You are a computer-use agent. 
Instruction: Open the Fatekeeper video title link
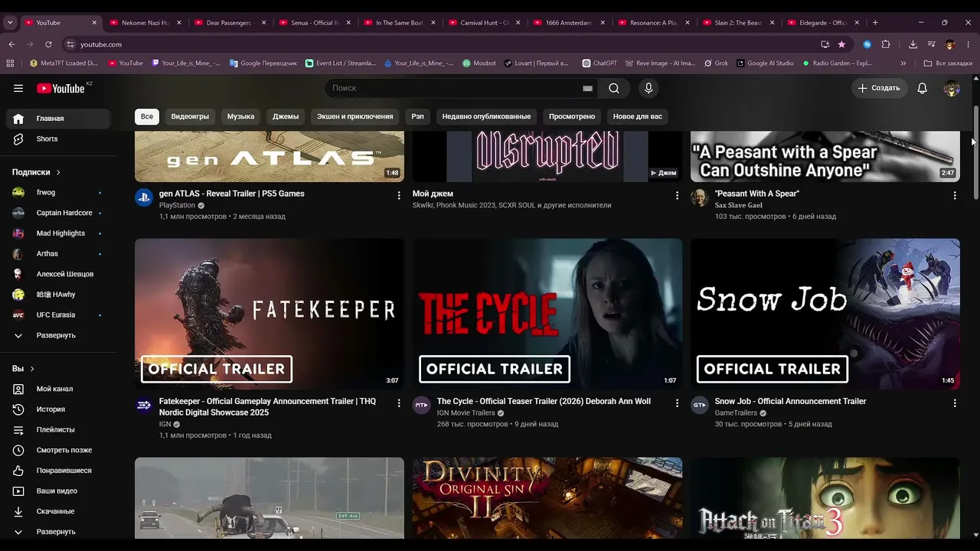pyautogui.click(x=267, y=407)
